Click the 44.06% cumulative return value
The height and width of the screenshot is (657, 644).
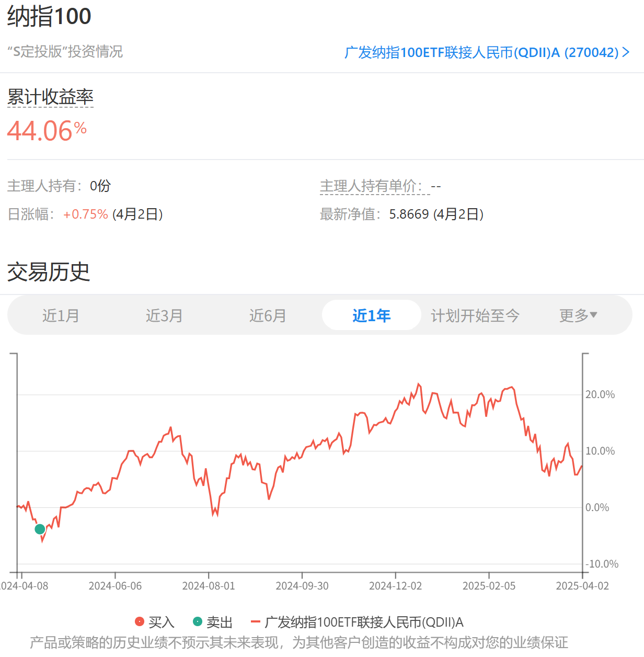tap(47, 131)
